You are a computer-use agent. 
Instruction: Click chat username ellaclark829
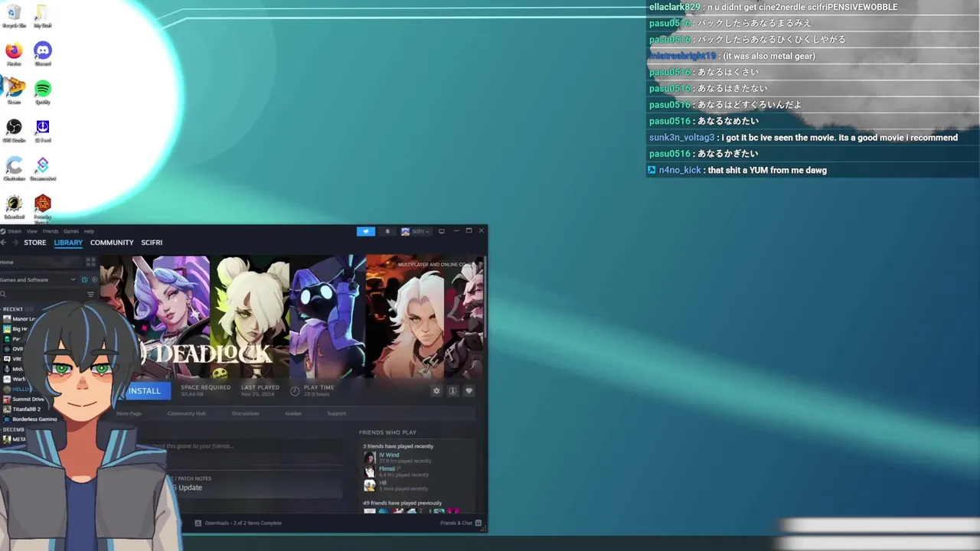pyautogui.click(x=675, y=7)
